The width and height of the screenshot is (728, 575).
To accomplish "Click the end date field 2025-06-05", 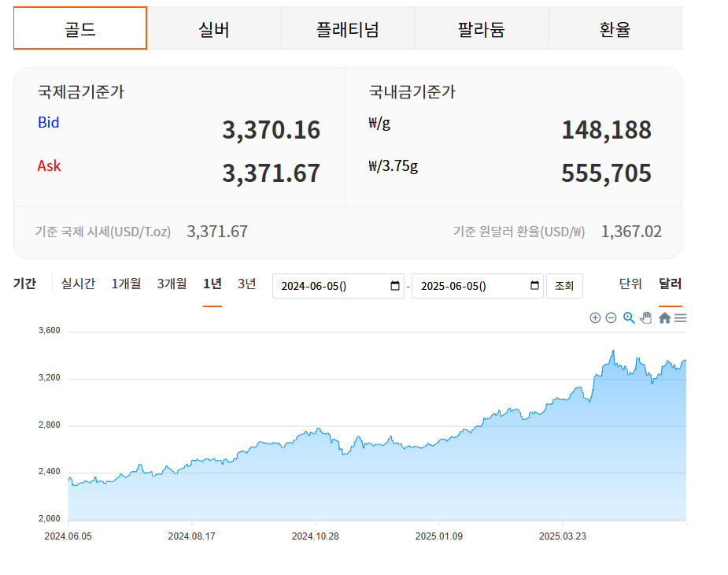I will (477, 286).
